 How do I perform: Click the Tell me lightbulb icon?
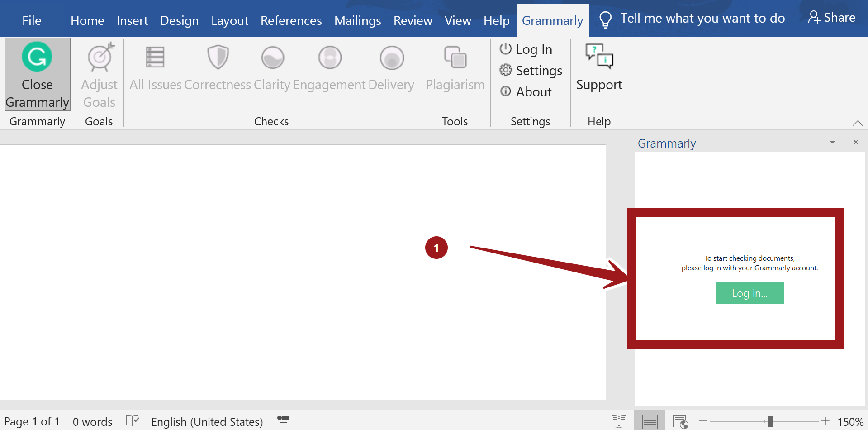point(605,19)
